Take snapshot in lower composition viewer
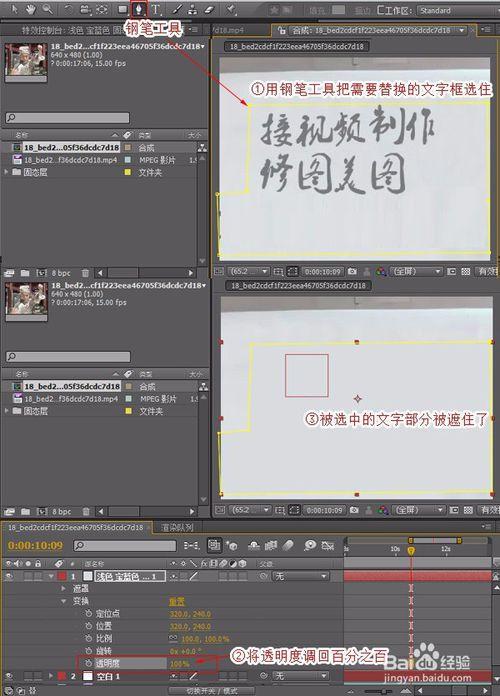This screenshot has height=696, width=500. (x=354, y=510)
